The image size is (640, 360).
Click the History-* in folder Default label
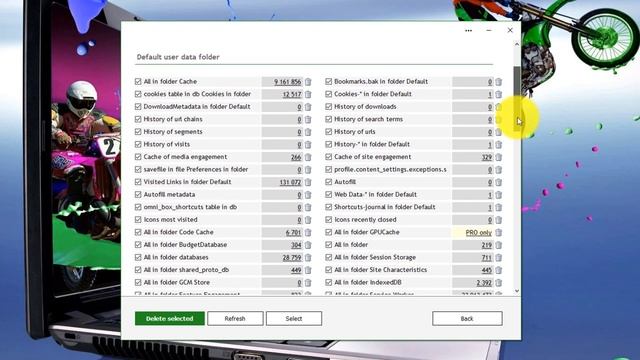[x=372, y=144]
